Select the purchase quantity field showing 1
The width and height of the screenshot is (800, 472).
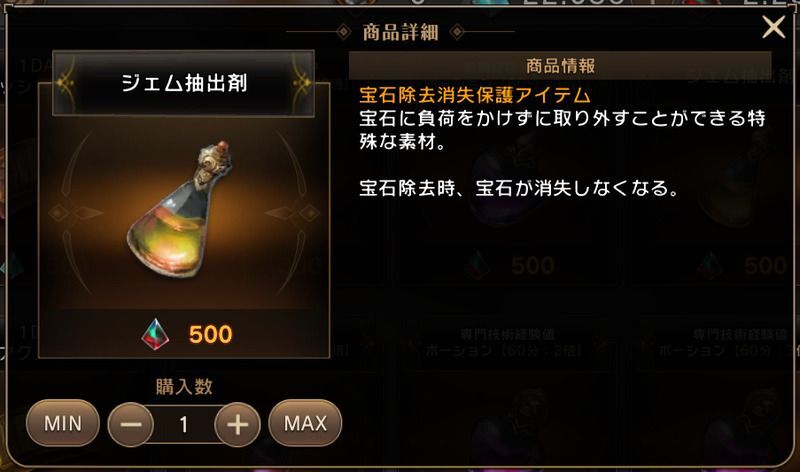click(x=184, y=425)
